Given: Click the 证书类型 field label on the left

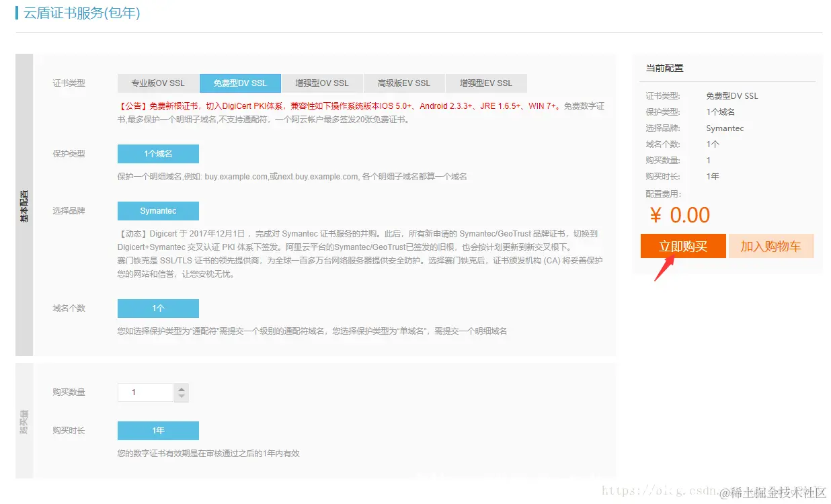Looking at the screenshot, I should click(69, 84).
